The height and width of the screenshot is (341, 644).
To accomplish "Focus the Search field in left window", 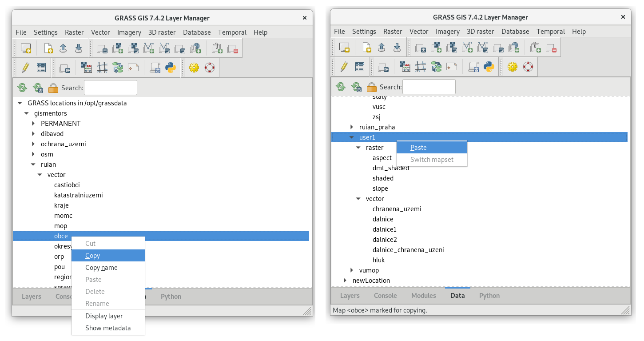I will tap(111, 88).
